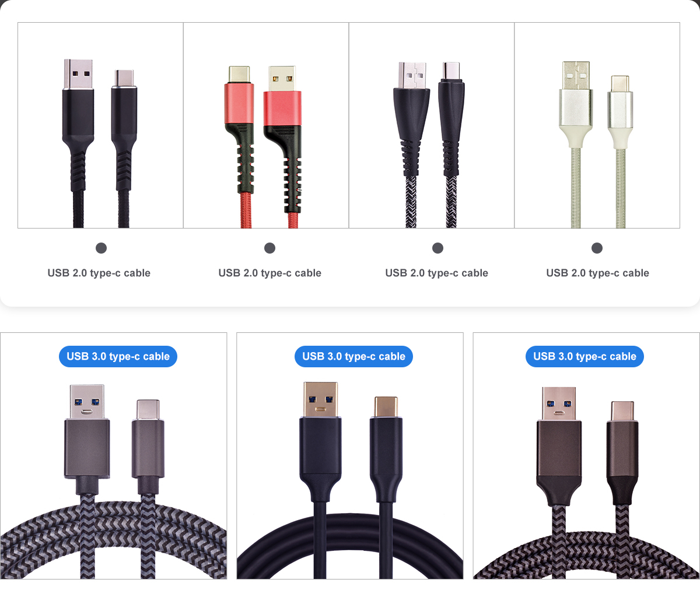Click the blue USB 3.0 badge on brown braided cable
Image resolution: width=700 pixels, height=604 pixels.
pos(584,356)
